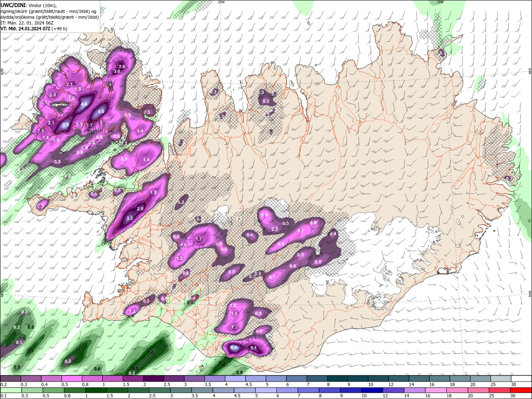This screenshot has height=399, width=532.
Task: Click the initial time line 'IT: Mán. 22. 01. 2024 06Z'
Action: click(x=27, y=23)
